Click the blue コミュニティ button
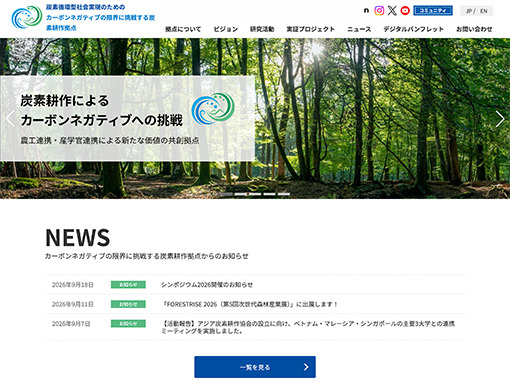 coord(433,11)
